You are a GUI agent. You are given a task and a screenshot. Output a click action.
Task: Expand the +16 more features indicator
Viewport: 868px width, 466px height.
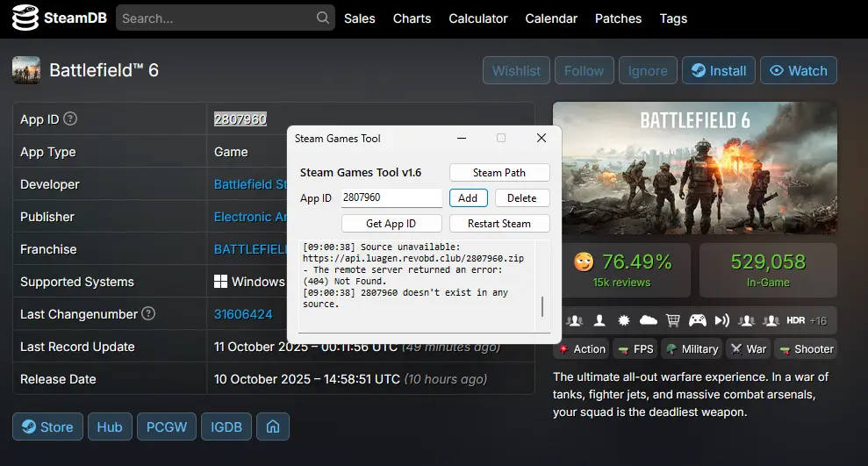click(x=818, y=320)
